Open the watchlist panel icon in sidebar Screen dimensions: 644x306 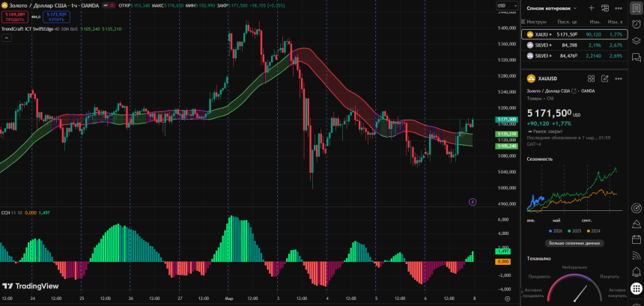tap(636, 7)
